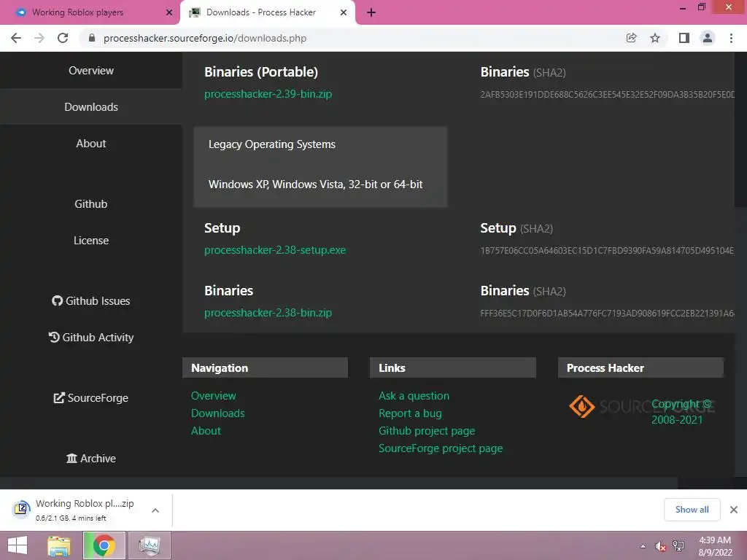
Task: Open the SourceForge sidebar link
Action: pyautogui.click(x=91, y=398)
